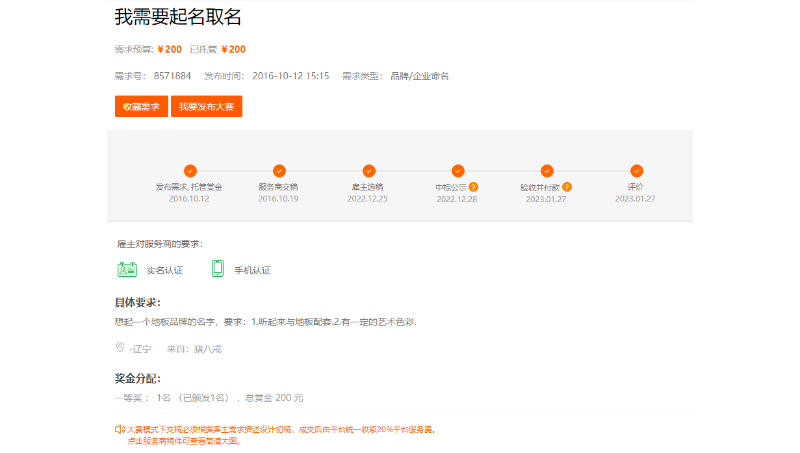Open help icon beside 验收并付款
Image resolution: width=800 pixels, height=453 pixels.
[567, 187]
